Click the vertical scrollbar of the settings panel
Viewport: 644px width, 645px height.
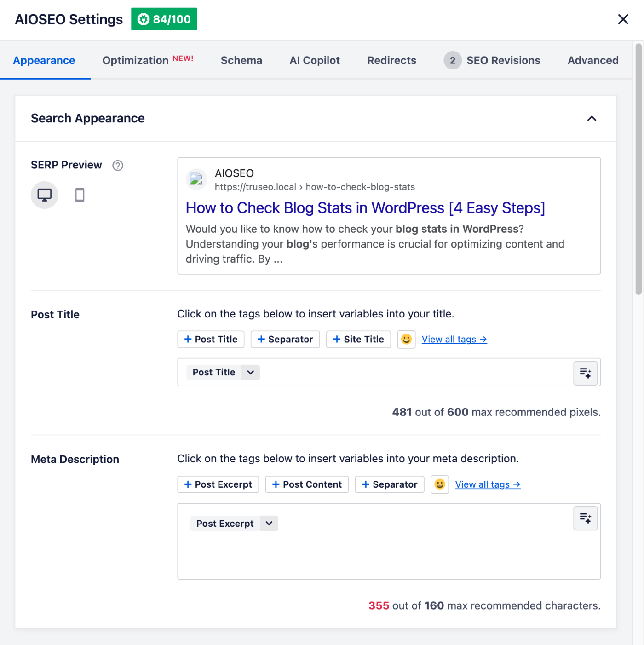[638, 169]
